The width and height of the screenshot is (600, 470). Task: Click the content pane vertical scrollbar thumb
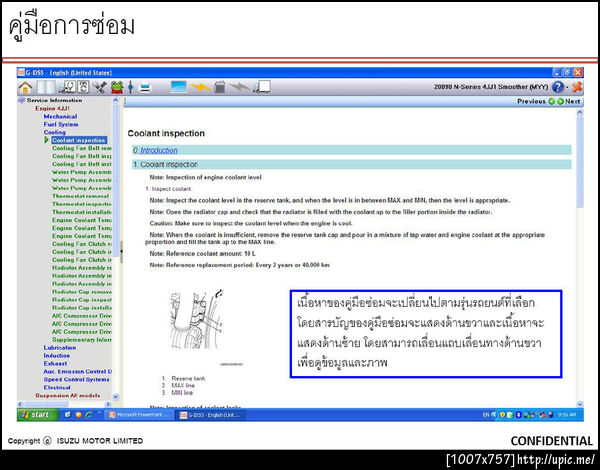point(579,162)
